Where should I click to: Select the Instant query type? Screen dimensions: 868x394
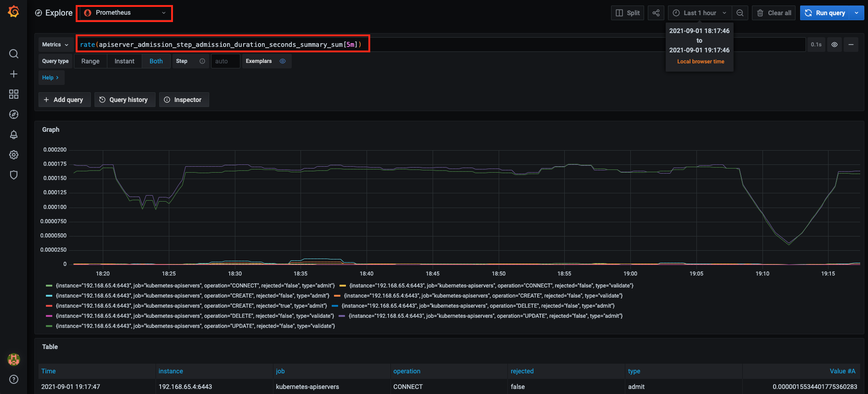(x=124, y=61)
